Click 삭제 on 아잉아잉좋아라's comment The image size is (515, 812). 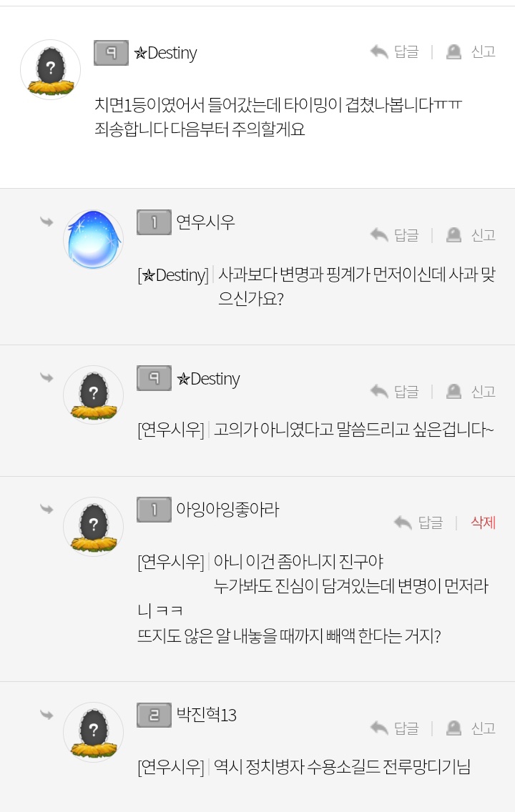point(483,523)
